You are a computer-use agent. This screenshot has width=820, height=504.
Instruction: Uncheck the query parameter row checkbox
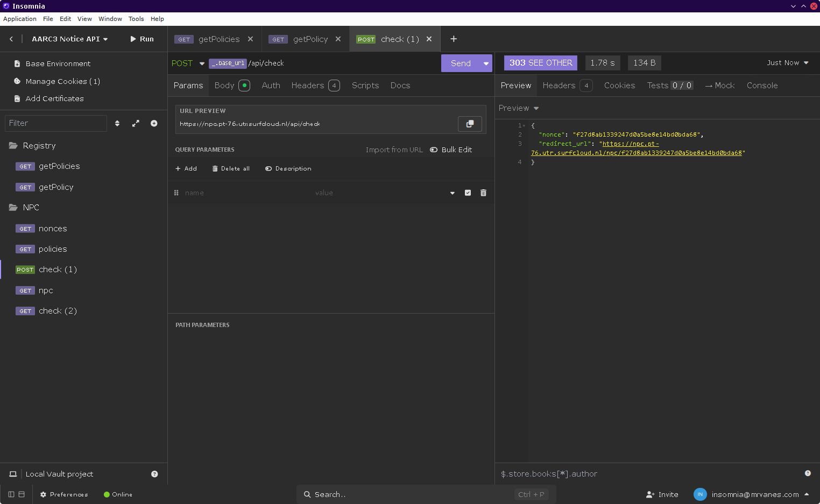468,193
